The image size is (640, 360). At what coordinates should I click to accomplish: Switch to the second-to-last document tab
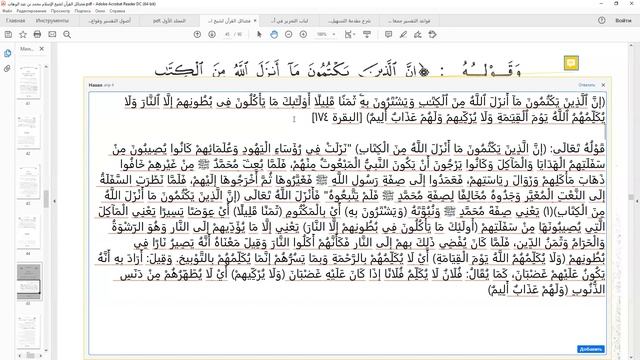[x=349, y=20]
